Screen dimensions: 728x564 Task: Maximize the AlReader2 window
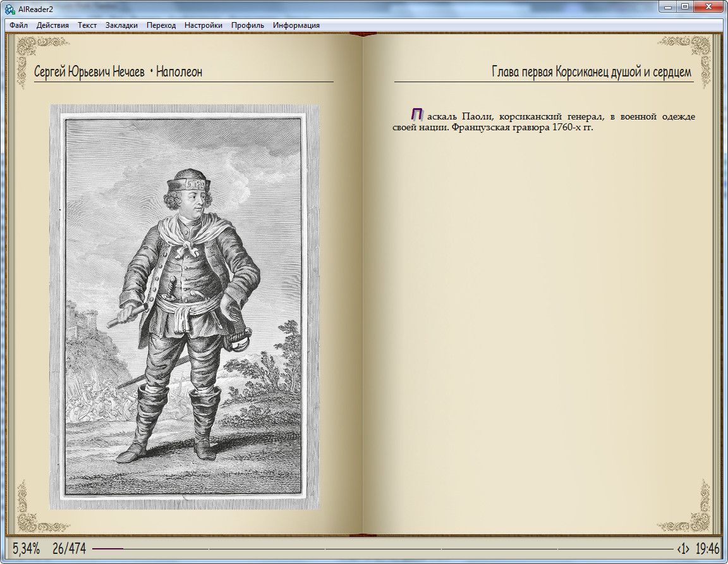coord(685,7)
